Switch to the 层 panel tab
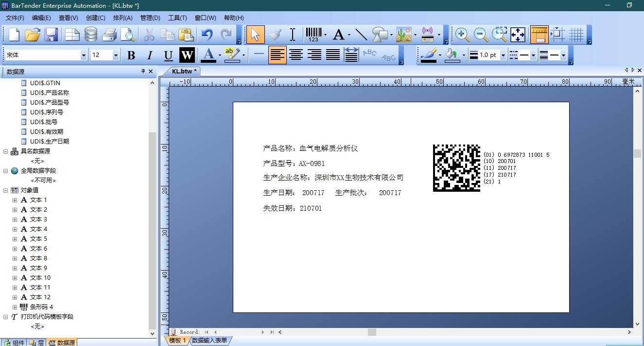Screen dimensions: 644x346 (x=36, y=343)
